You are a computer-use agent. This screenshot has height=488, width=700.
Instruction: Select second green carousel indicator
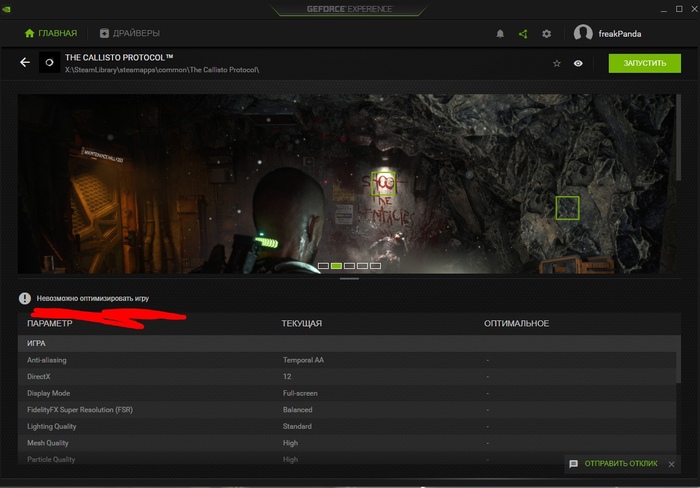(x=337, y=266)
